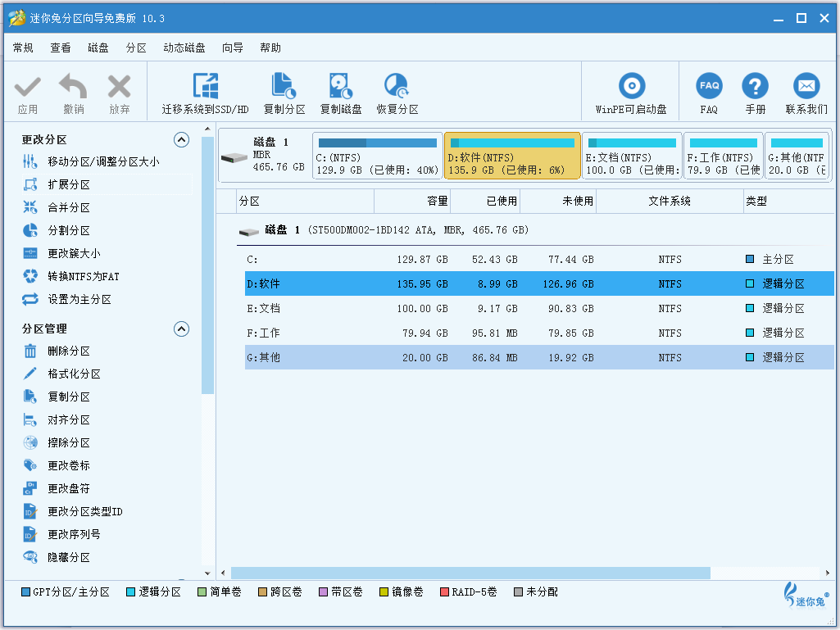Click the Apply (应用) checkmark icon
840x630 pixels.
tap(27, 87)
